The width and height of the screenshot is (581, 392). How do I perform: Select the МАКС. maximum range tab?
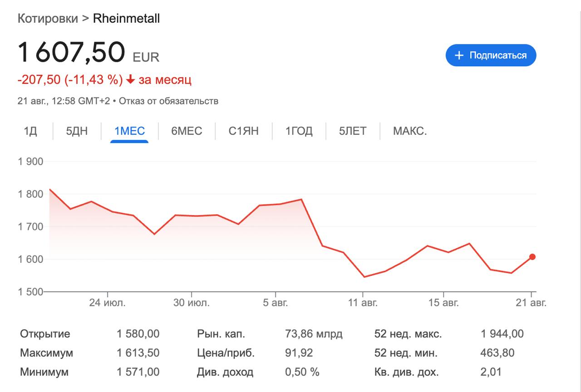click(x=409, y=132)
